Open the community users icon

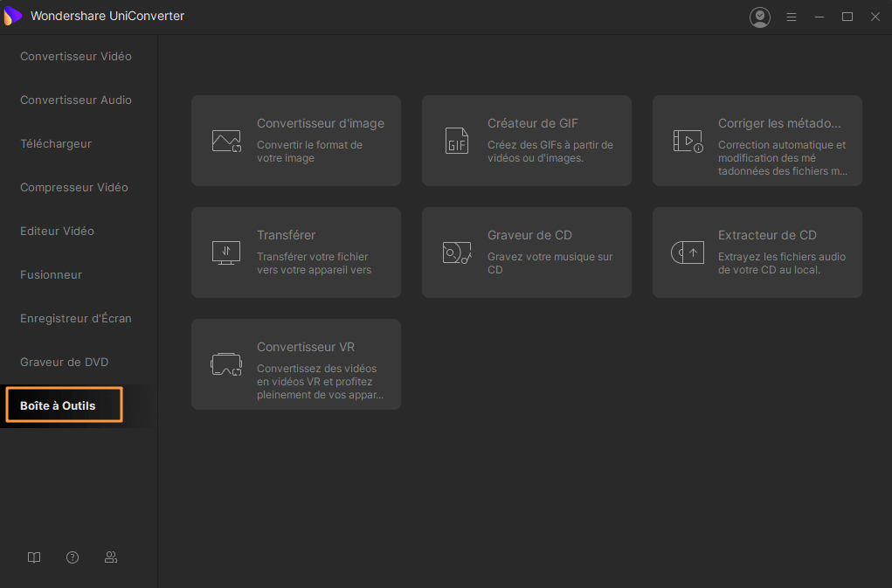pos(111,557)
